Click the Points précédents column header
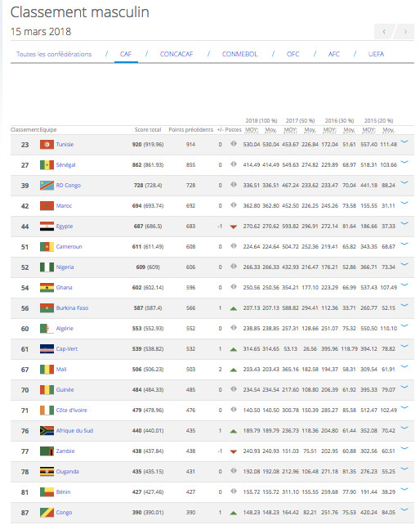The height and width of the screenshot is (525, 420). (x=190, y=129)
